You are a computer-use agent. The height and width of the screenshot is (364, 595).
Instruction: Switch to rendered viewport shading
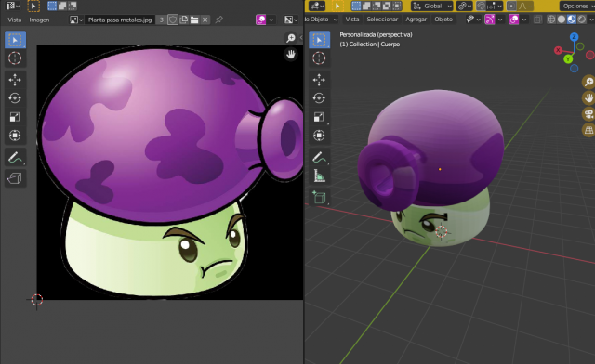click(581, 19)
